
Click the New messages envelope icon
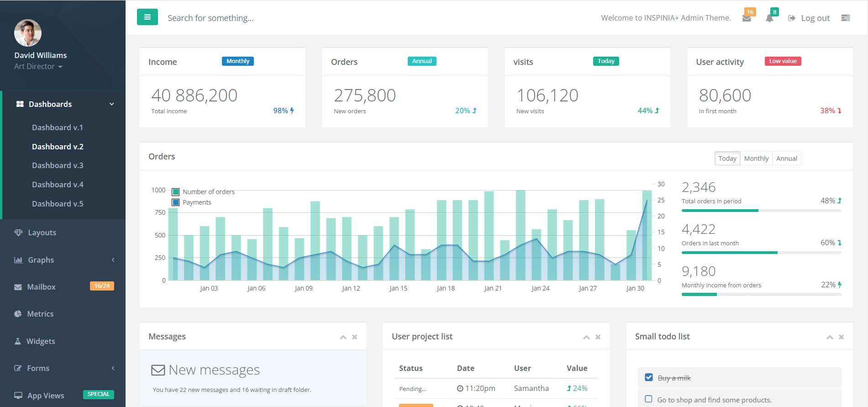click(x=158, y=370)
